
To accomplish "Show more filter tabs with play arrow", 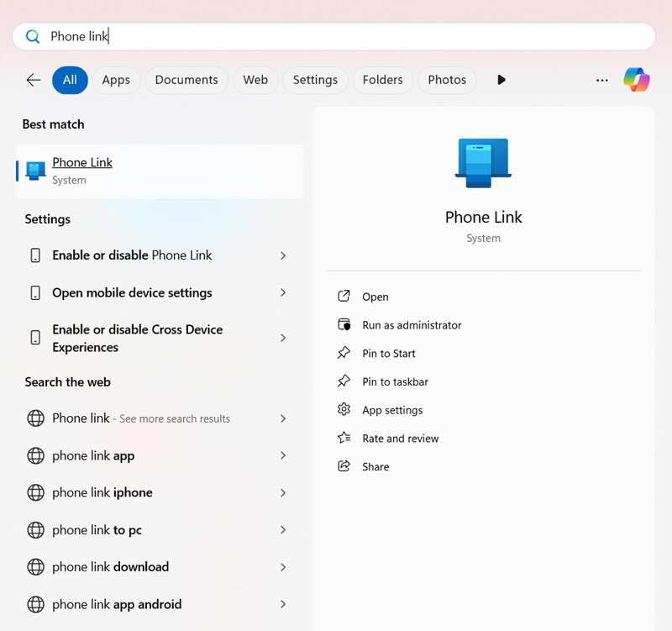I will pos(501,80).
